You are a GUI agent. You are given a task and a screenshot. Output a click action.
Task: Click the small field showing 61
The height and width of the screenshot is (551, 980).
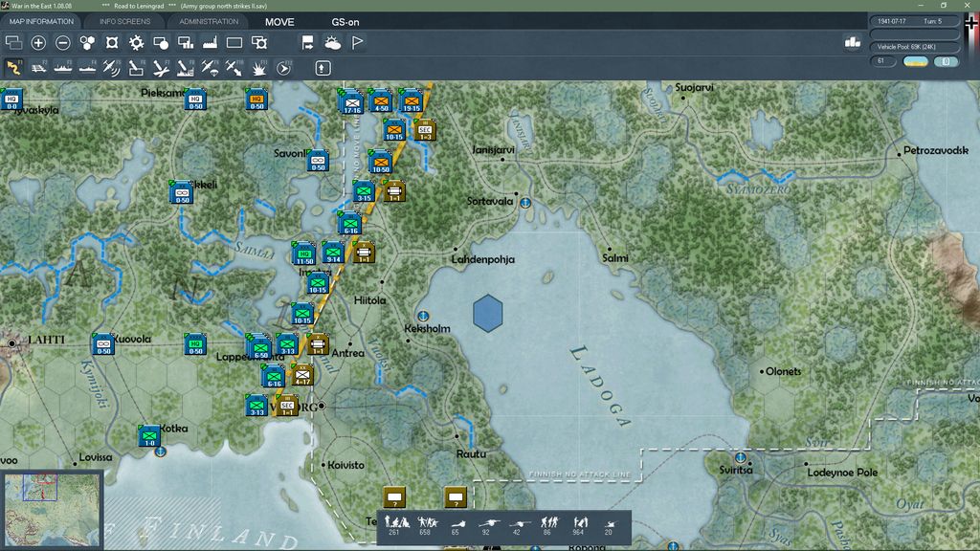point(882,61)
